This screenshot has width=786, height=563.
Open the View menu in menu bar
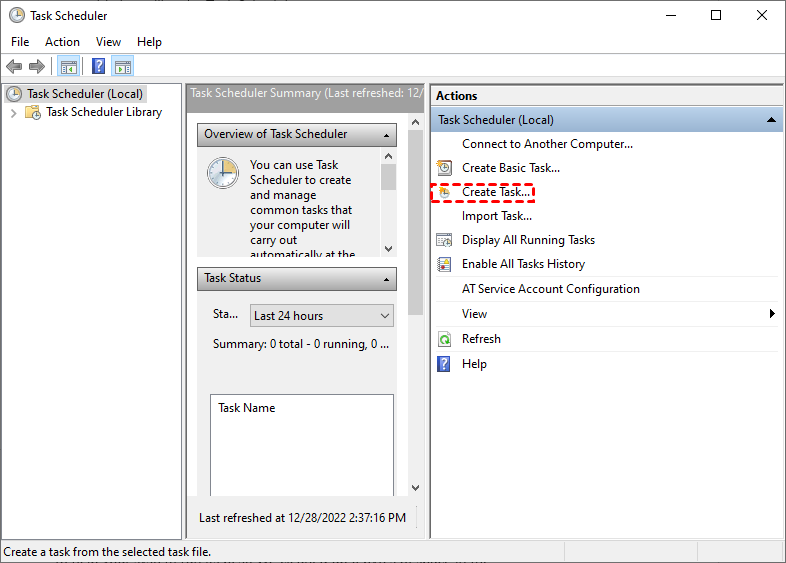[108, 42]
